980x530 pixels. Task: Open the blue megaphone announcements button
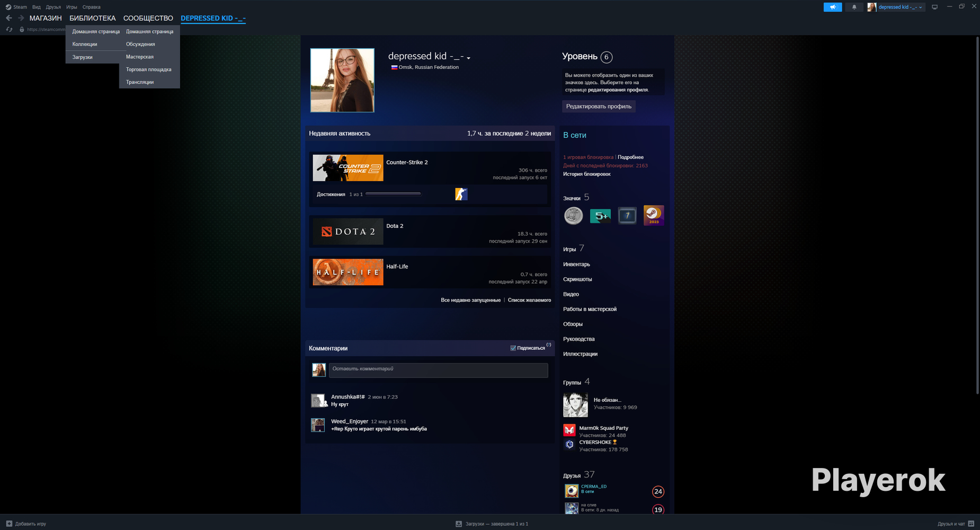833,7
